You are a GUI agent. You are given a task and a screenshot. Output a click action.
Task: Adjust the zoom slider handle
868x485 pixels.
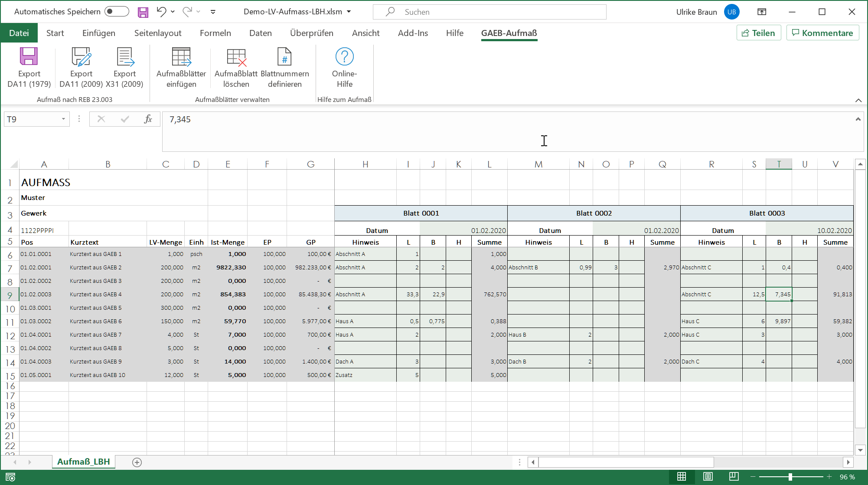point(790,477)
